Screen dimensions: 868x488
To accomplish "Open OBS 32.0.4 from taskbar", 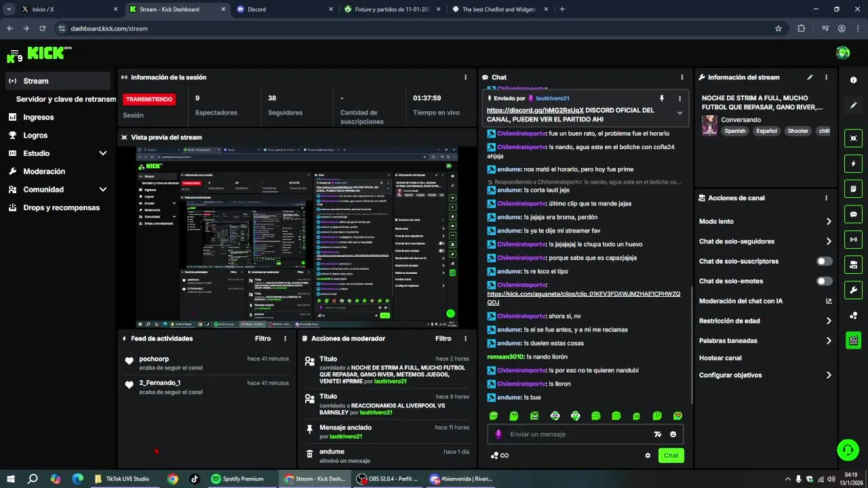I will tap(388, 479).
